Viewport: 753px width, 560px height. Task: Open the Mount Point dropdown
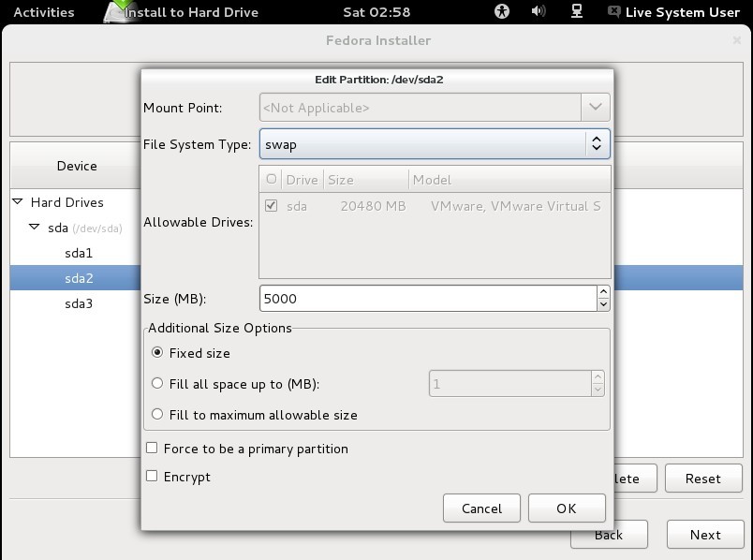[x=596, y=108]
